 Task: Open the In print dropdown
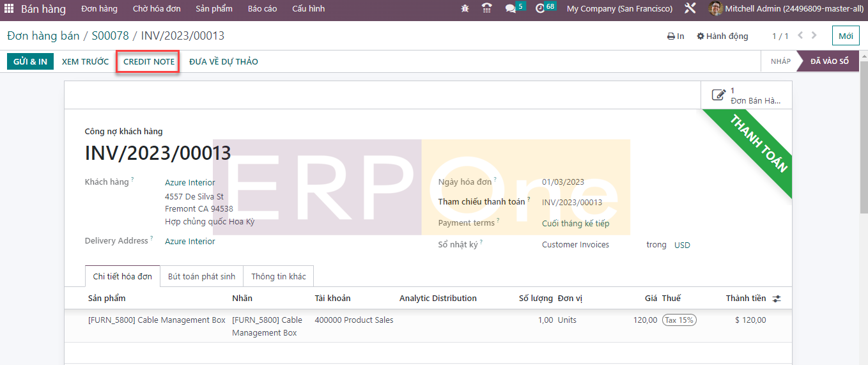tap(676, 36)
